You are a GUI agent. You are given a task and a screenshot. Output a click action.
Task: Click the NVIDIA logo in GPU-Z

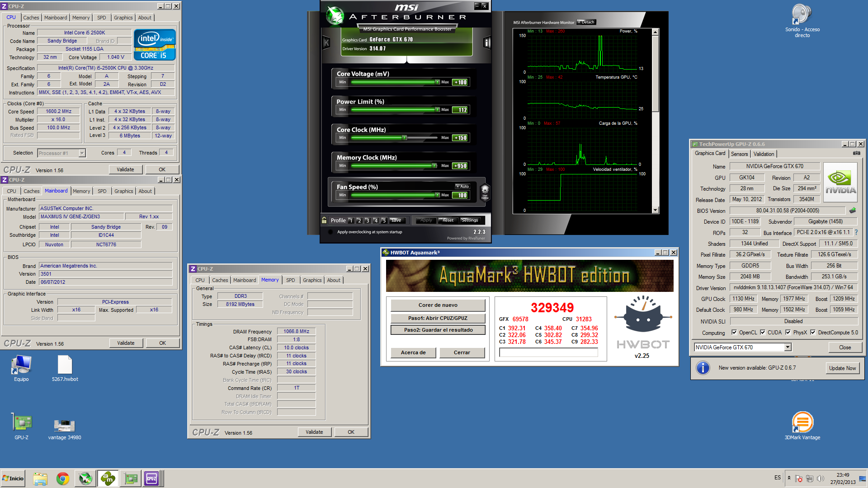point(840,182)
